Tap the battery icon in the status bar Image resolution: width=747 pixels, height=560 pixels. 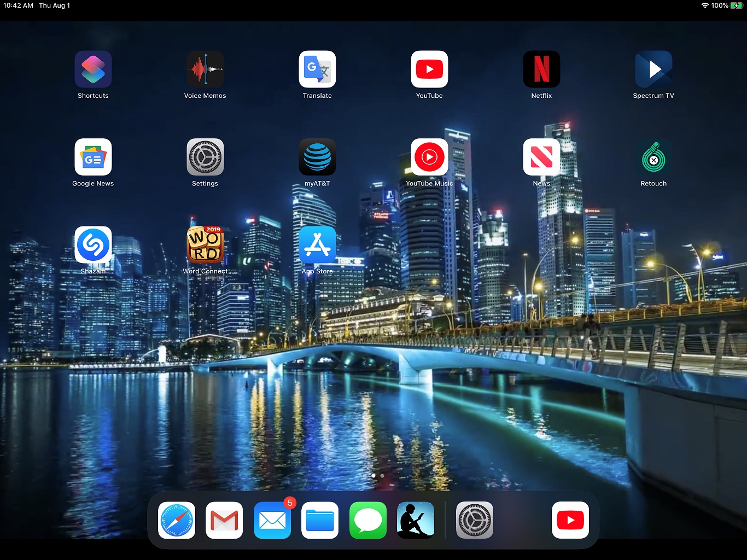[x=737, y=5]
